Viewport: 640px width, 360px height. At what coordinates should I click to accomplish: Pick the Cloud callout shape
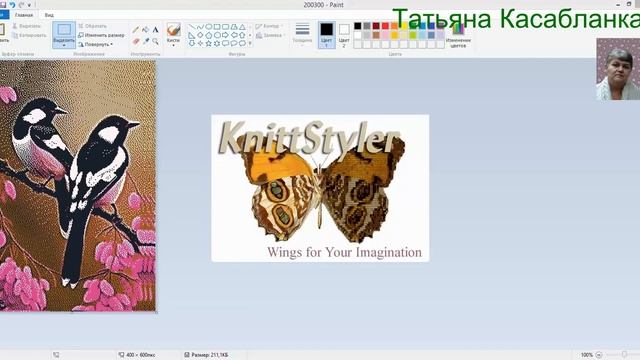(242, 43)
